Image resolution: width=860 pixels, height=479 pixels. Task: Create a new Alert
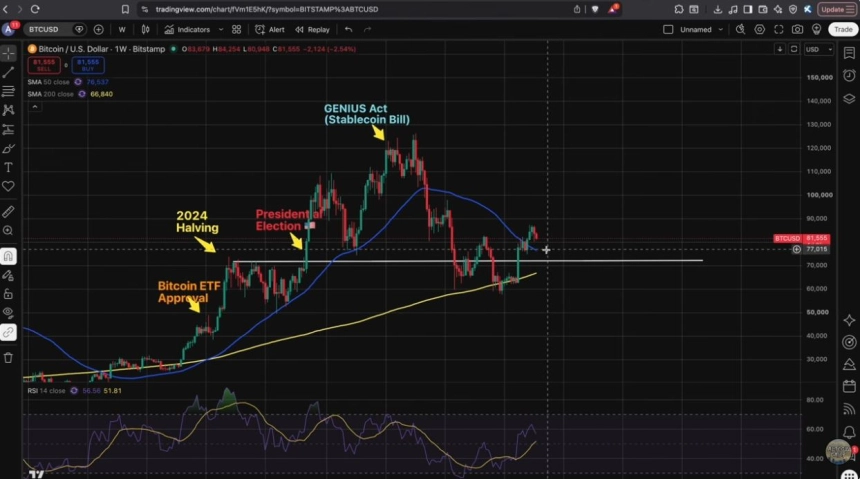coord(270,30)
